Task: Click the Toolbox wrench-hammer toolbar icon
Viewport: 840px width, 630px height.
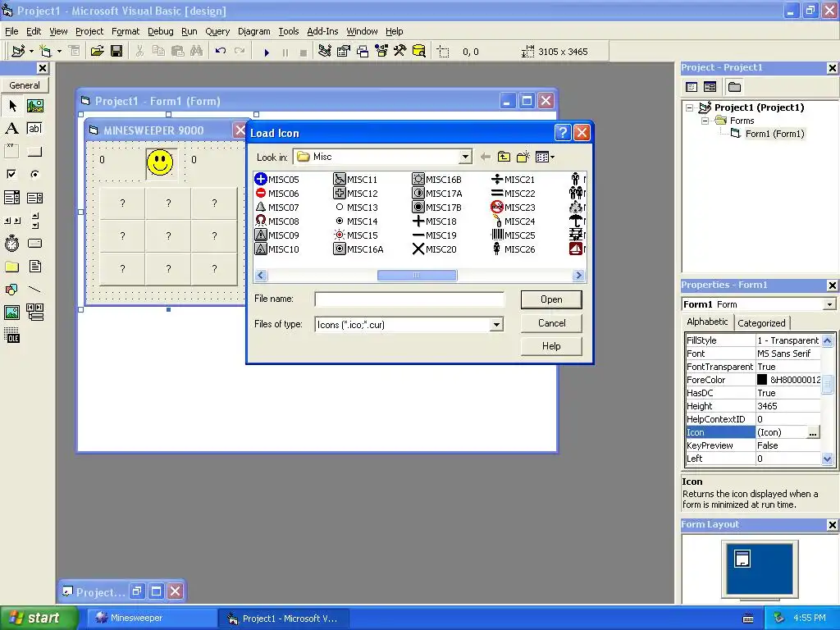Action: coord(399,52)
